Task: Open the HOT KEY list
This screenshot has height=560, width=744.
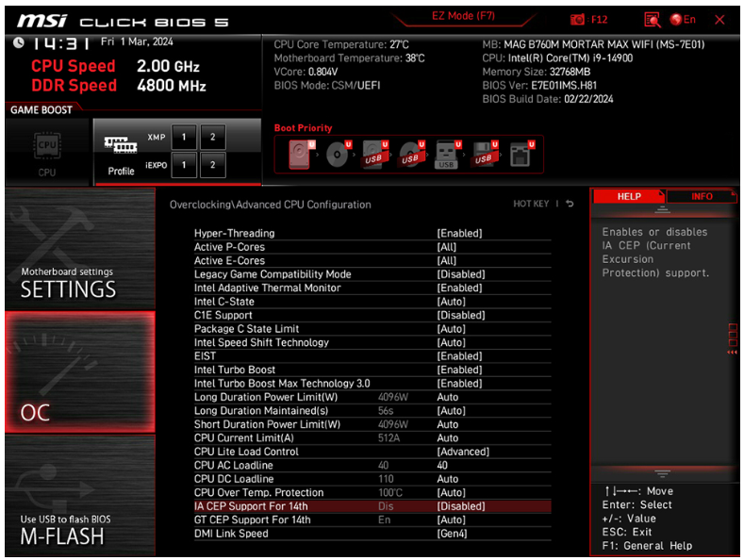Action: click(x=531, y=204)
